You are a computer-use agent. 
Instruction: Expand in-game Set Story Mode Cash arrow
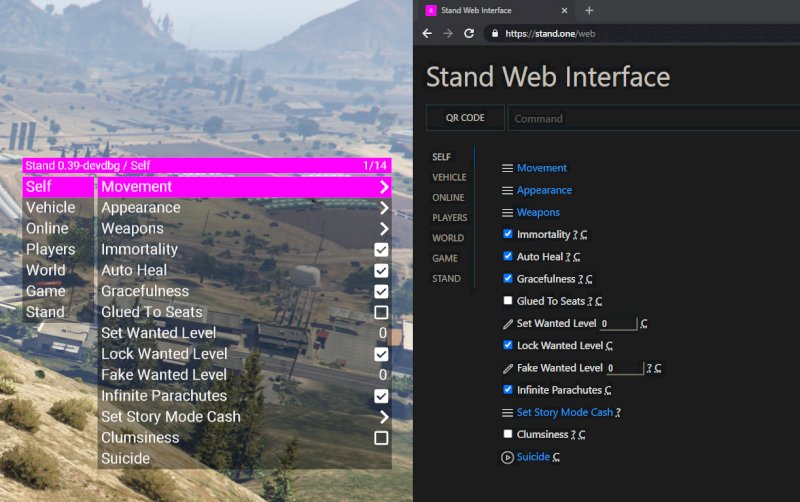[384, 417]
